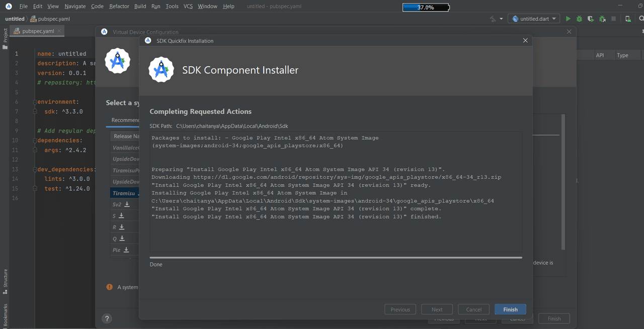Click inside the installer log output

(336, 191)
